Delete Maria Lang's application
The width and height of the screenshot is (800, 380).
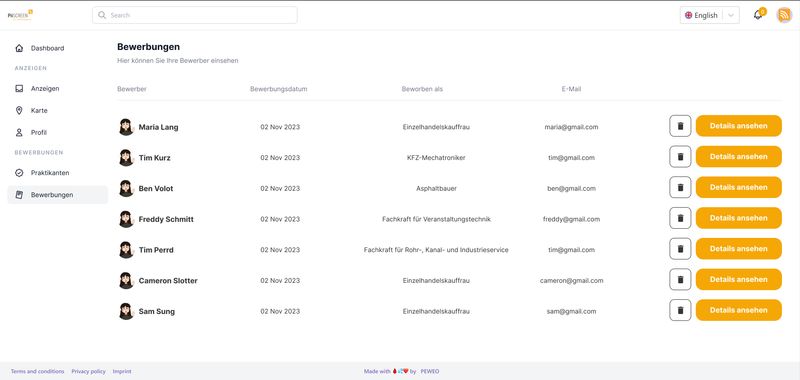680,126
